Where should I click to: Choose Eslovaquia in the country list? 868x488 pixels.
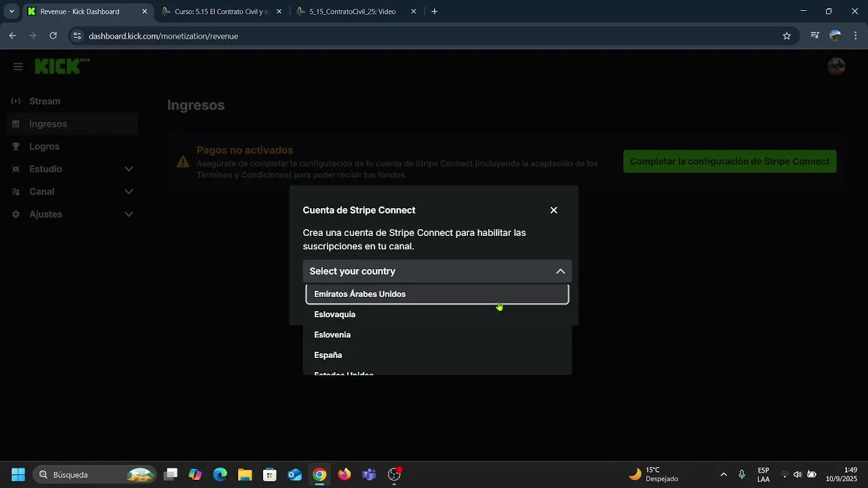coord(437,314)
